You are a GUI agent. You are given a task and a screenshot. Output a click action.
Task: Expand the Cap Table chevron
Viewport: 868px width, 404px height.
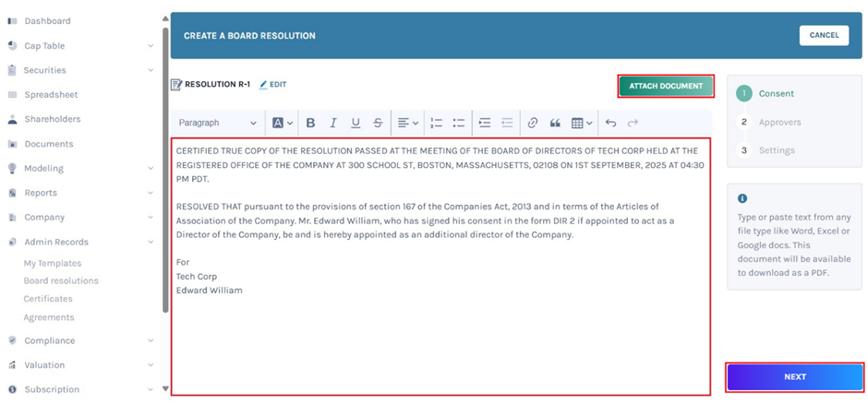click(151, 46)
